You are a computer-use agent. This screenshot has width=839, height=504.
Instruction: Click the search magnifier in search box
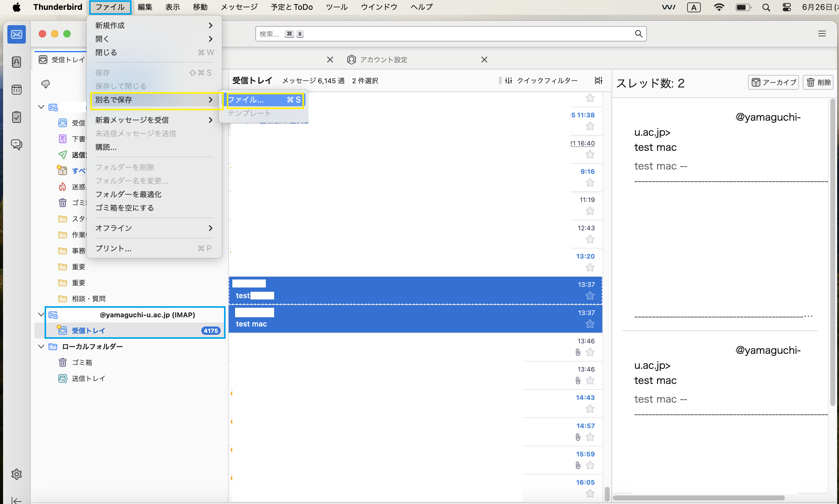639,33
